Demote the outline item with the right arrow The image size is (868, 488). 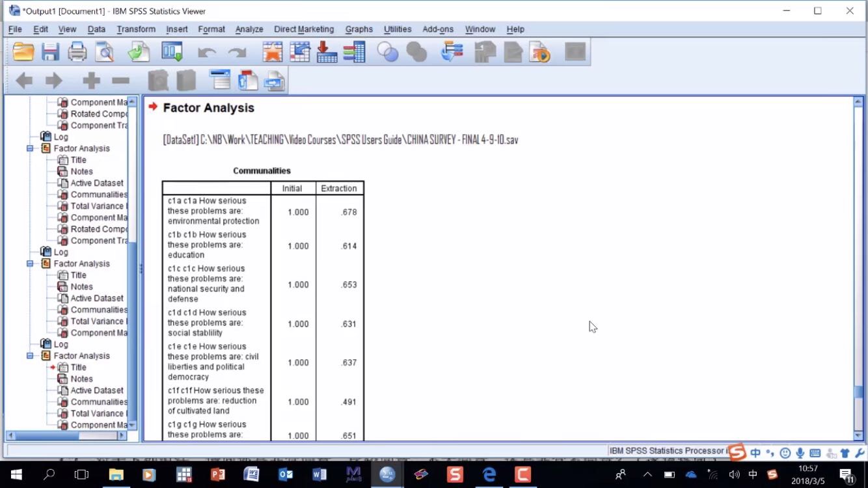pos(53,81)
